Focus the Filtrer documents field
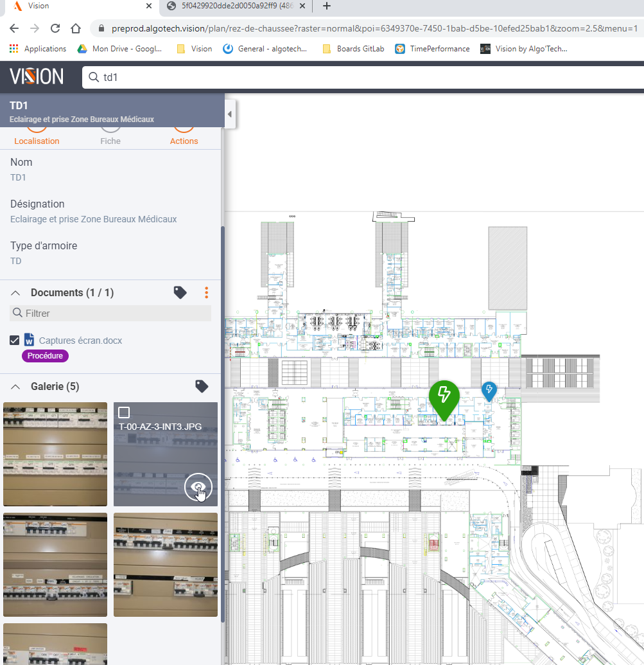This screenshot has width=644, height=665. coord(110,314)
